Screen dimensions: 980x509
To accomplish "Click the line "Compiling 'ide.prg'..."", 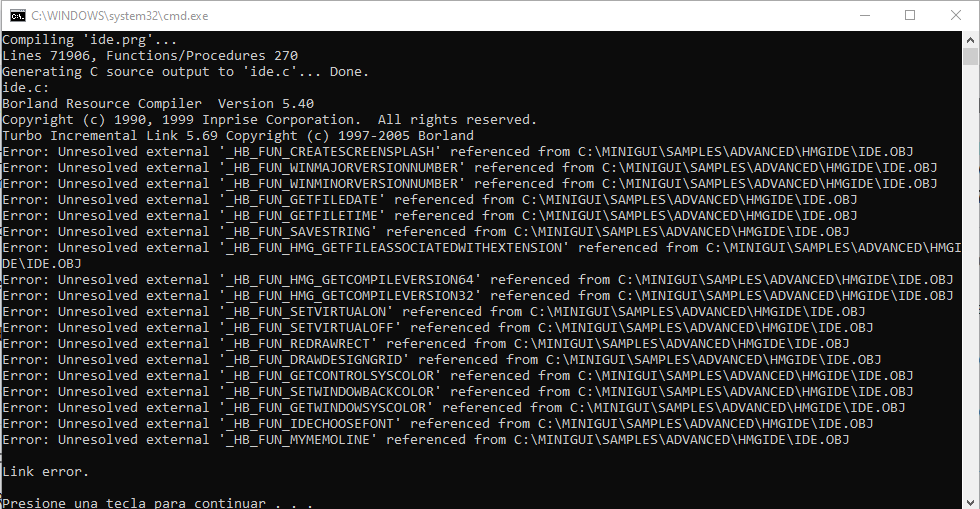I will tap(89, 39).
